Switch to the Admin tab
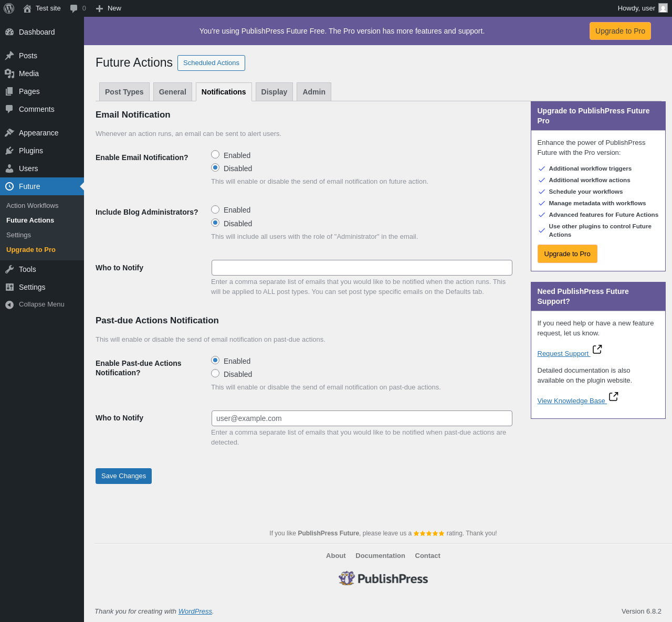This screenshot has width=672, height=622. point(314,92)
